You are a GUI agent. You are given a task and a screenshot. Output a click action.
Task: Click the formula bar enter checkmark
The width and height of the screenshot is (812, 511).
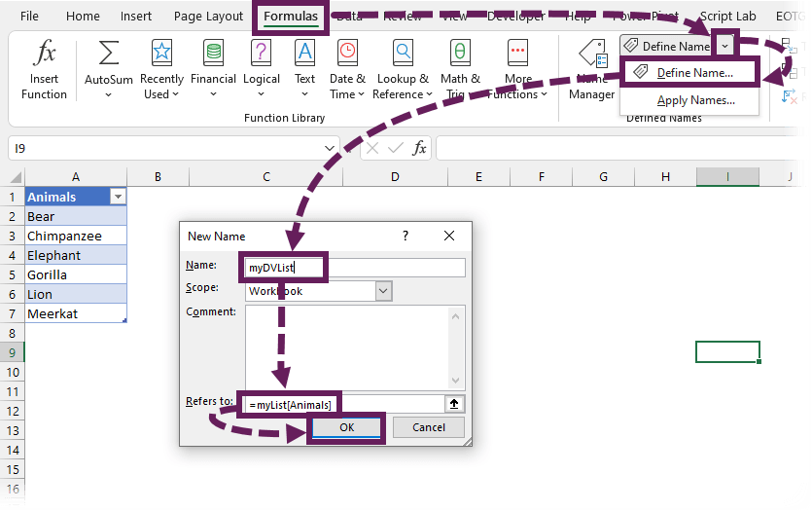point(395,149)
